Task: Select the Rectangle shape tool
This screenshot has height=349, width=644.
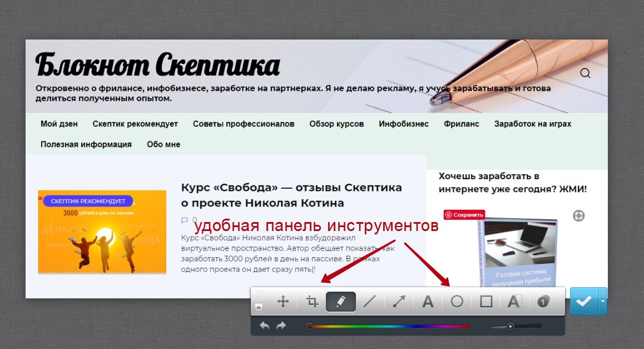Action: pyautogui.click(x=486, y=302)
